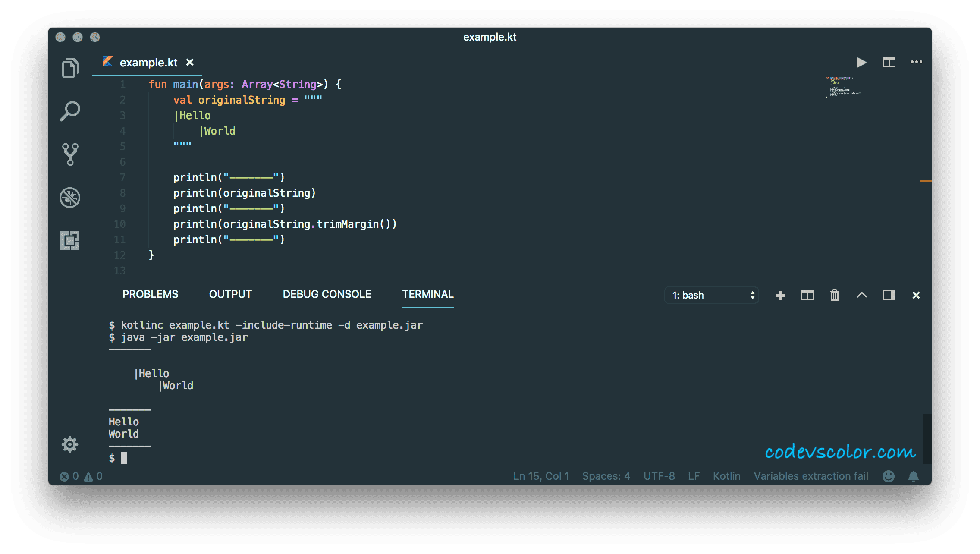Change indentation by clicking Spaces: 4
Screen dimensions: 980x554
[x=606, y=476]
